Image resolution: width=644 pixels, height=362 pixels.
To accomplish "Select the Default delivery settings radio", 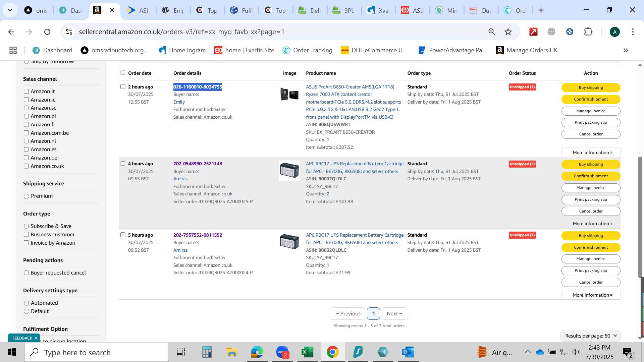I will click(x=26, y=311).
